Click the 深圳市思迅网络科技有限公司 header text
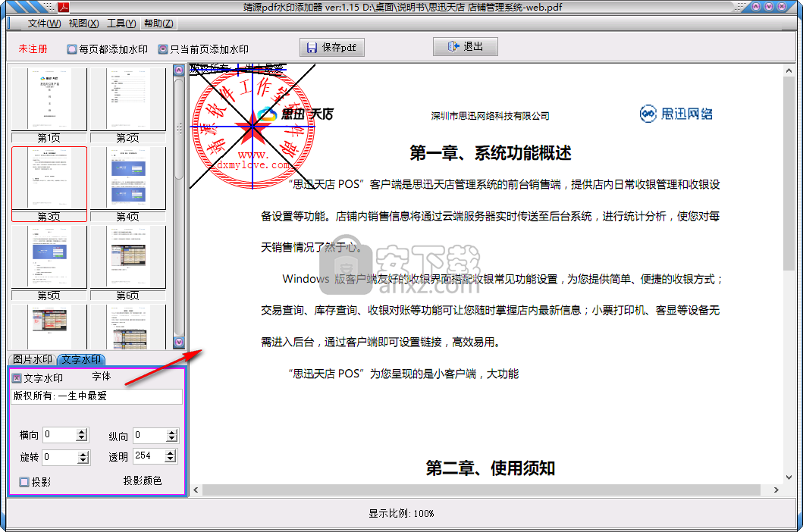Image resolution: width=803 pixels, height=532 pixels. coord(490,116)
